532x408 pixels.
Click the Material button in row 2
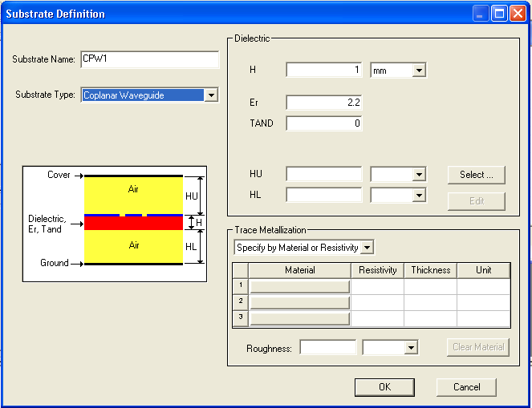pos(299,302)
